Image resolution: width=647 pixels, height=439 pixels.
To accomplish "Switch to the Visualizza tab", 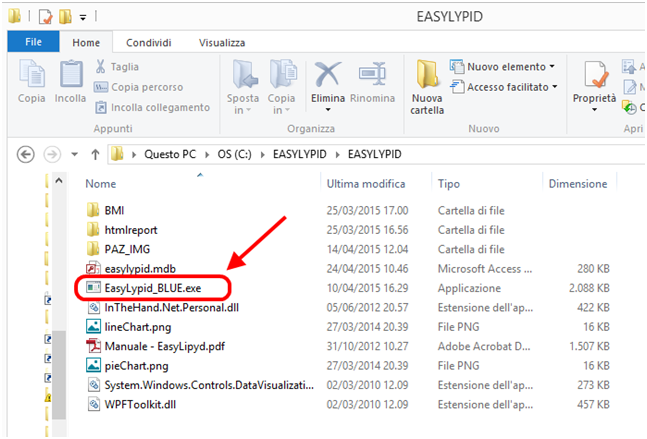I will tap(222, 42).
